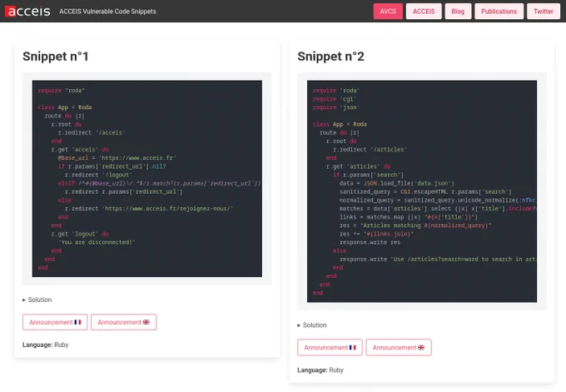Click the class App < Roda line in Snippet n°2

pyautogui.click(x=340, y=124)
